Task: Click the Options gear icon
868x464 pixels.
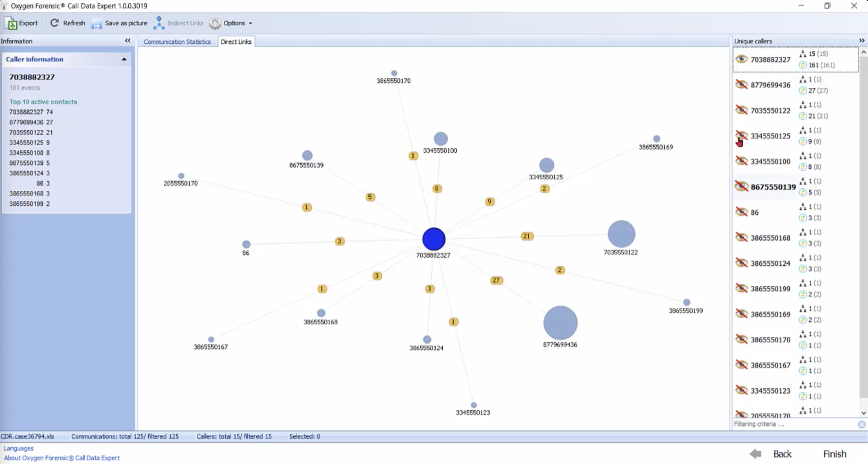Action: point(215,23)
